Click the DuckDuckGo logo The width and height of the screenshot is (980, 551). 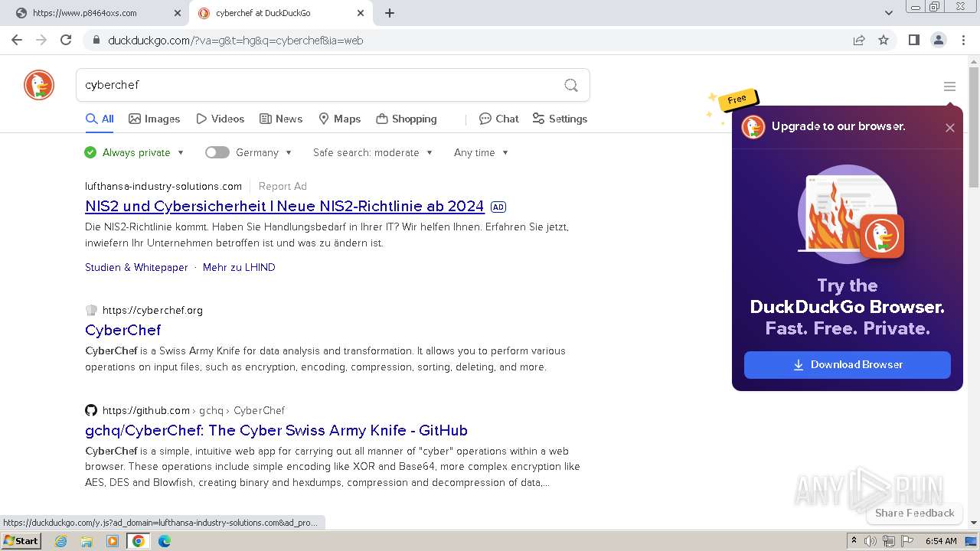tap(39, 85)
